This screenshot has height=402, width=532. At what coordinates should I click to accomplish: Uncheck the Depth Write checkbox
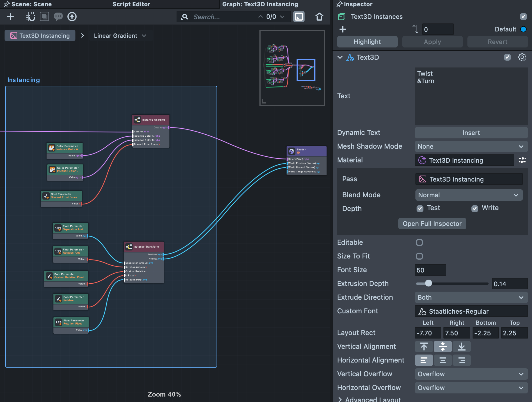pos(475,208)
